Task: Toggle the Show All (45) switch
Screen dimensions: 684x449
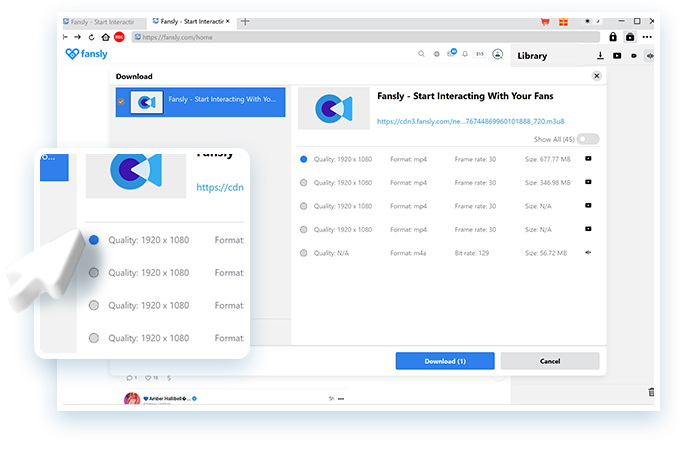Action: coord(588,139)
